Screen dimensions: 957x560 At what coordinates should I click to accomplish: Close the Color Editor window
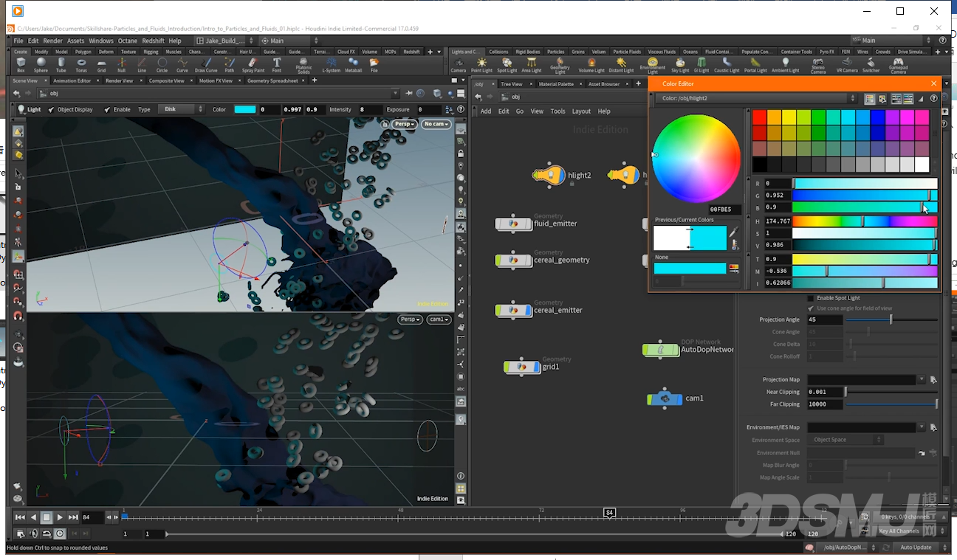(933, 84)
